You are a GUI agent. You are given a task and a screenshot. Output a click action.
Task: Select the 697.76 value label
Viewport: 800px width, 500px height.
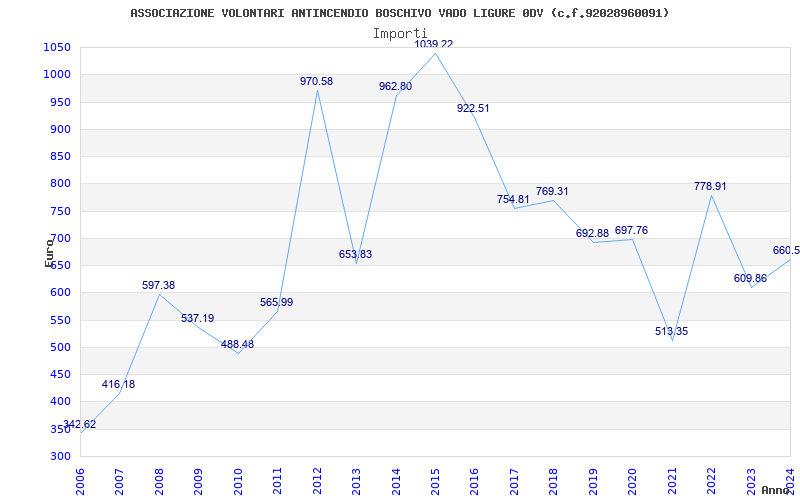(x=631, y=231)
